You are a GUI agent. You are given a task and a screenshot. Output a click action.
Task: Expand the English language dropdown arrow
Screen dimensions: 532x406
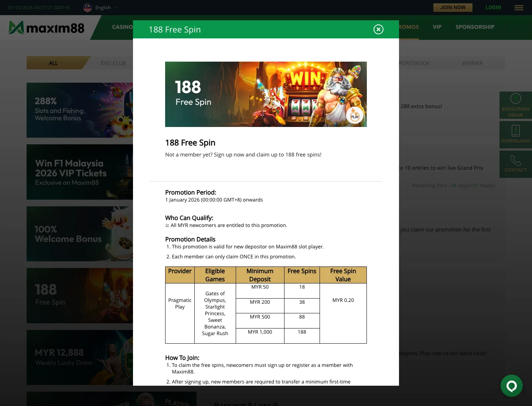[116, 8]
